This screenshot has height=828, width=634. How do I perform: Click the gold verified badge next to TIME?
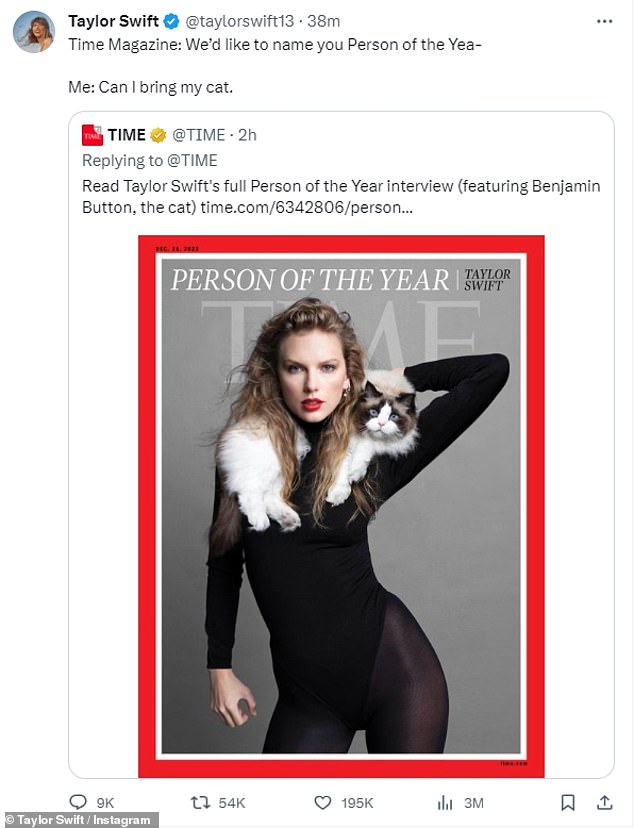158,135
